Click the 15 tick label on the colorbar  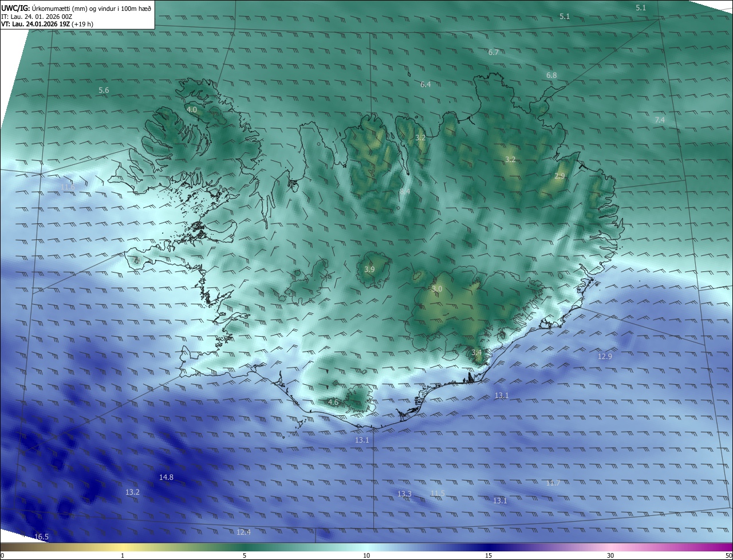tap(488, 555)
